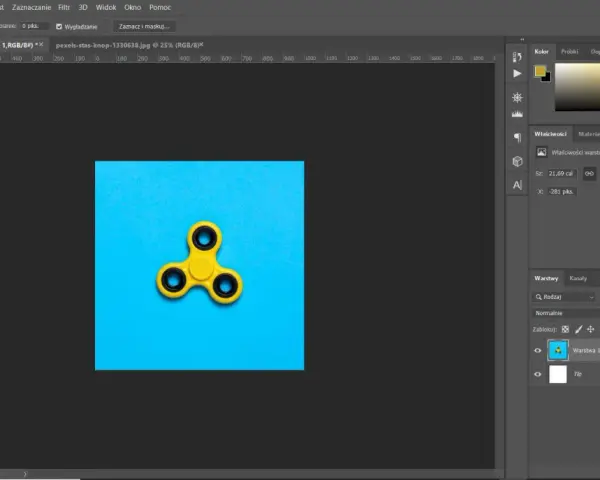Click the Zaznacz i maskuj button

pos(144,26)
